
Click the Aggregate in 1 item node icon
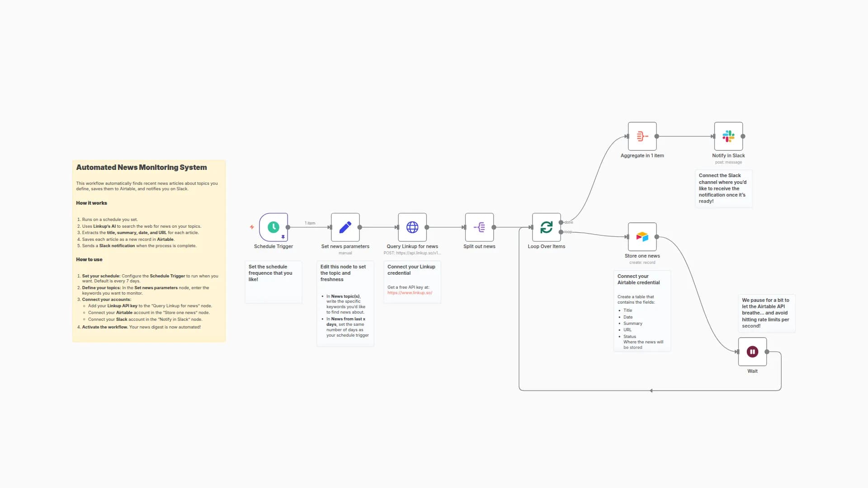(x=642, y=136)
